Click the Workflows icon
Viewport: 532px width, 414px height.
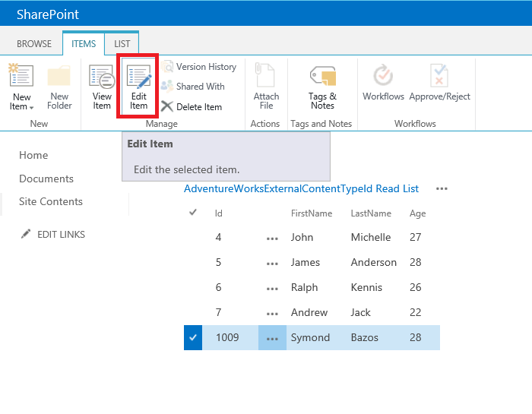tap(383, 75)
